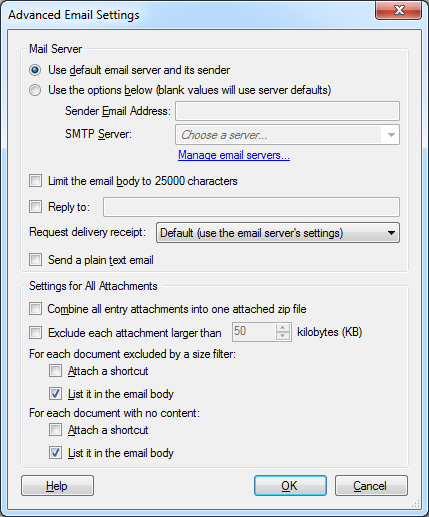Select 'Use the options below' radio button
Viewport: 429px width, 517px height.
pos(35,90)
